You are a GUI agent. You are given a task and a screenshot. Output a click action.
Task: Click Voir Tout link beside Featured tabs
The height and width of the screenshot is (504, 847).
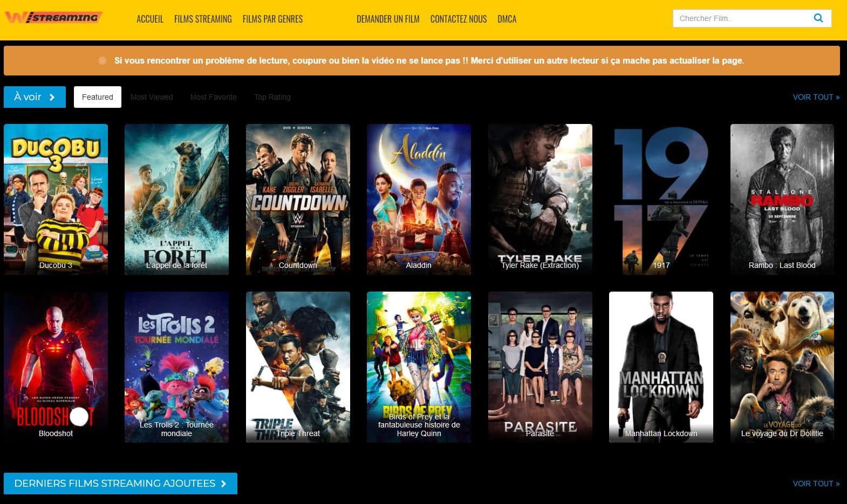point(816,97)
